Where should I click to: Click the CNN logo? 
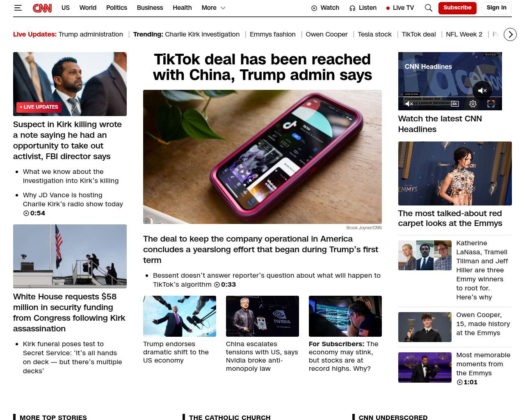[42, 8]
